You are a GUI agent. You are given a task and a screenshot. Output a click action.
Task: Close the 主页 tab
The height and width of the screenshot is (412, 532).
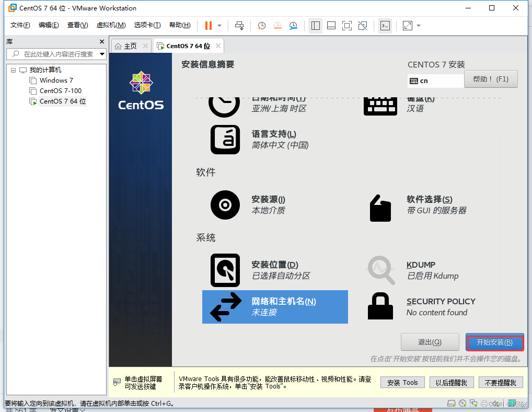[145, 46]
